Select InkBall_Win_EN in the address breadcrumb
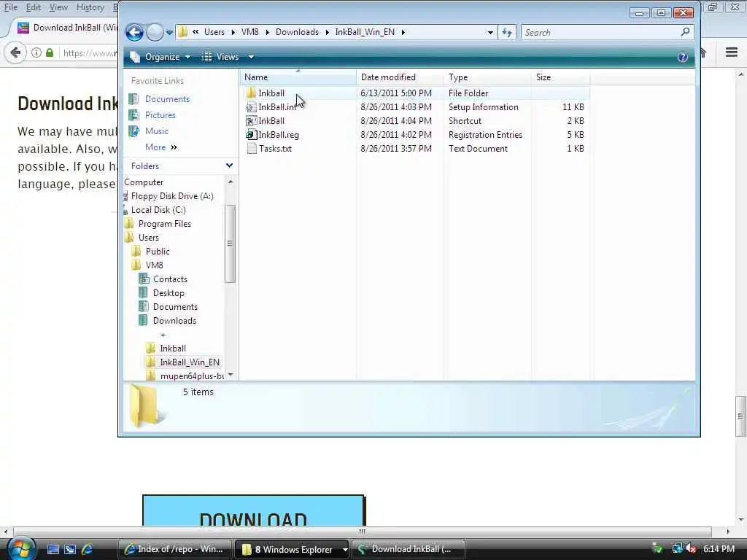747x560 pixels. pos(365,32)
